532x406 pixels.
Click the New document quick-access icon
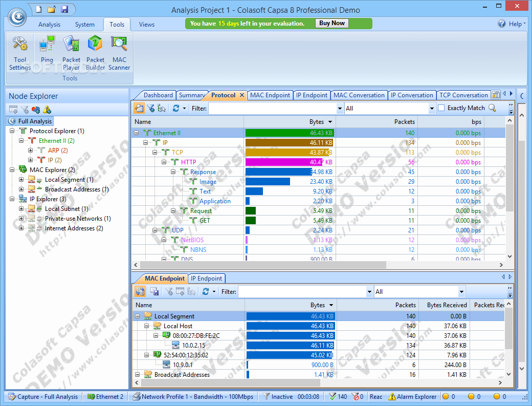point(39,9)
